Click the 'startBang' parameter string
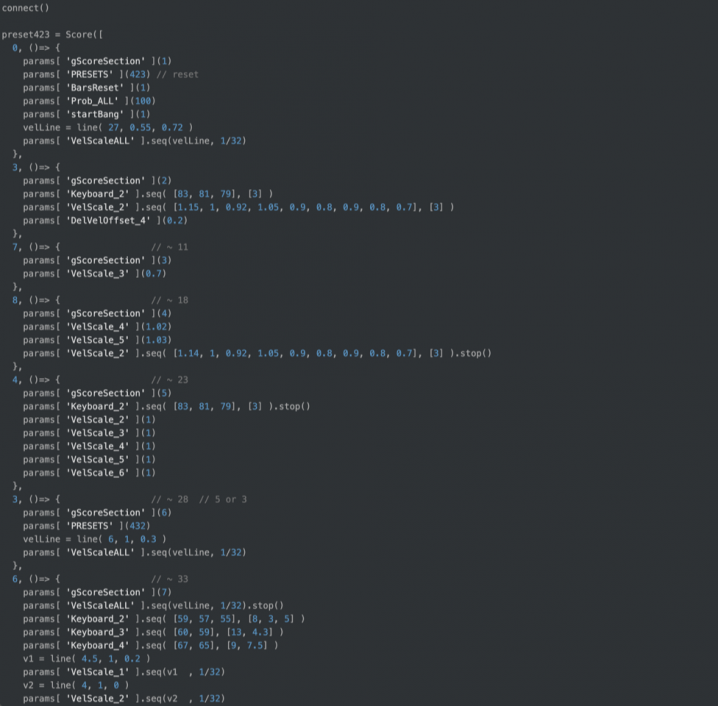 click(x=93, y=114)
